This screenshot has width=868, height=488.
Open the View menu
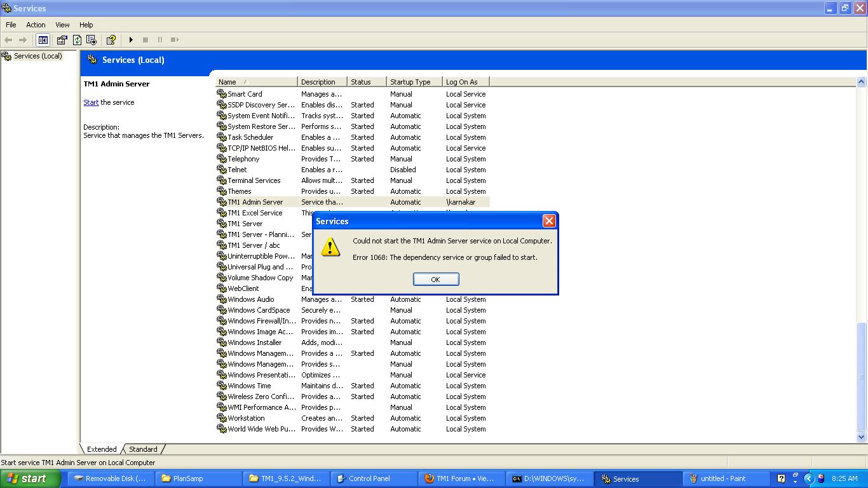click(62, 25)
